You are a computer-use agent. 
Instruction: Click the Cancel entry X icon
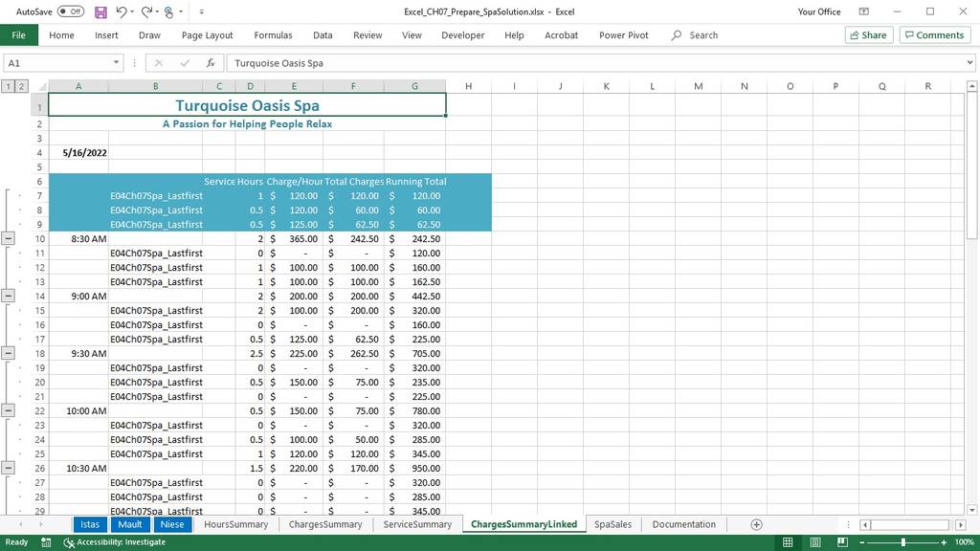[159, 63]
